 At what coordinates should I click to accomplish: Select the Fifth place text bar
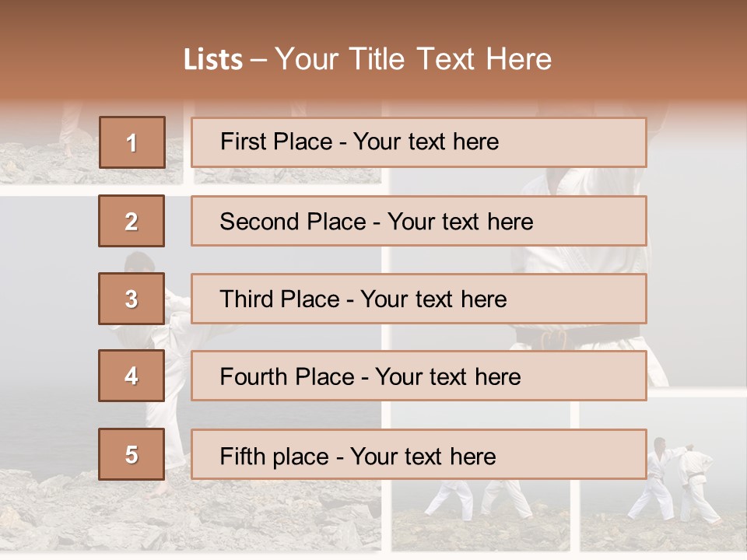pos(419,454)
